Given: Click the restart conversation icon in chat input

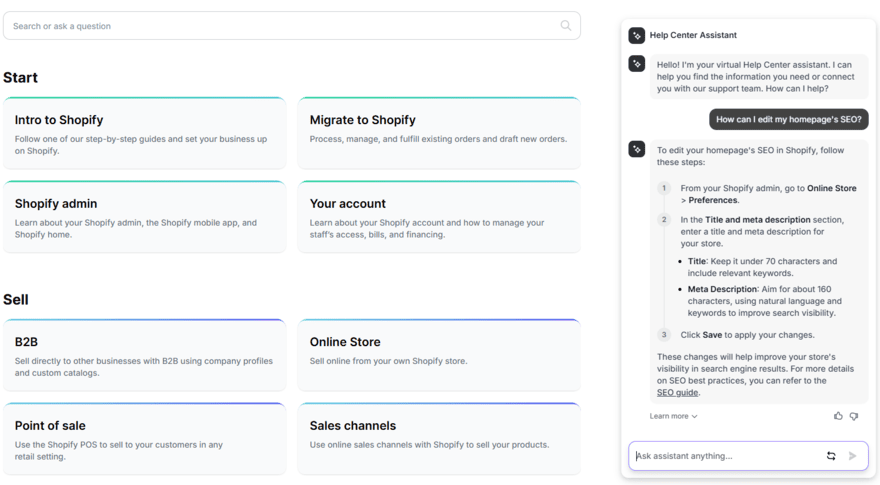Looking at the screenshot, I should 831,456.
